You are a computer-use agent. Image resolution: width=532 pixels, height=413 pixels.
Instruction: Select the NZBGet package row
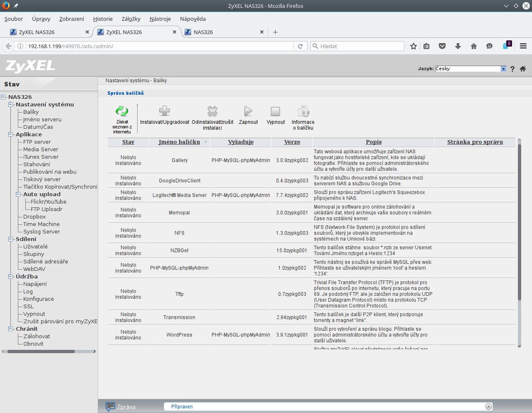312,251
